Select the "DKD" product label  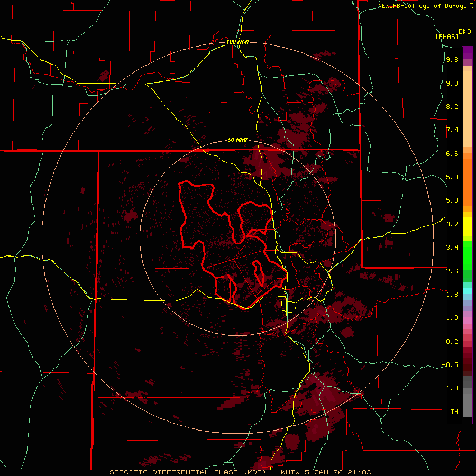click(x=465, y=32)
